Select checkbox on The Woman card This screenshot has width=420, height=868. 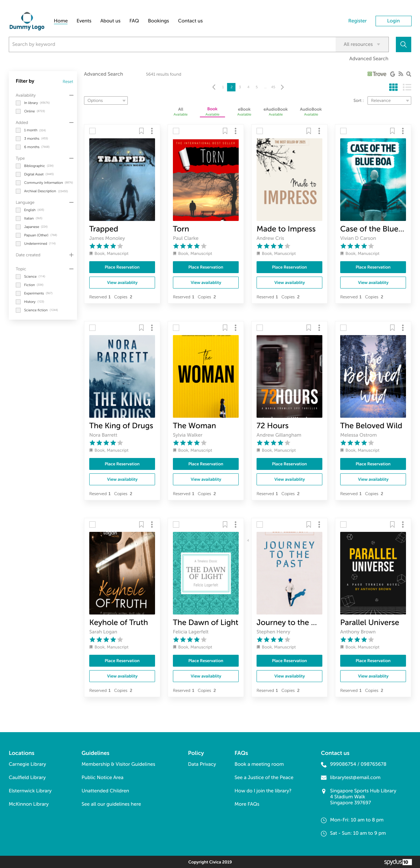[176, 328]
